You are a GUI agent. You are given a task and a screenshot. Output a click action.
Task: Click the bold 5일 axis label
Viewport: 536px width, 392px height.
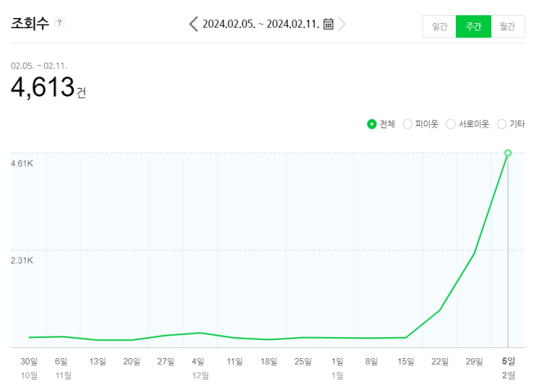pos(509,361)
